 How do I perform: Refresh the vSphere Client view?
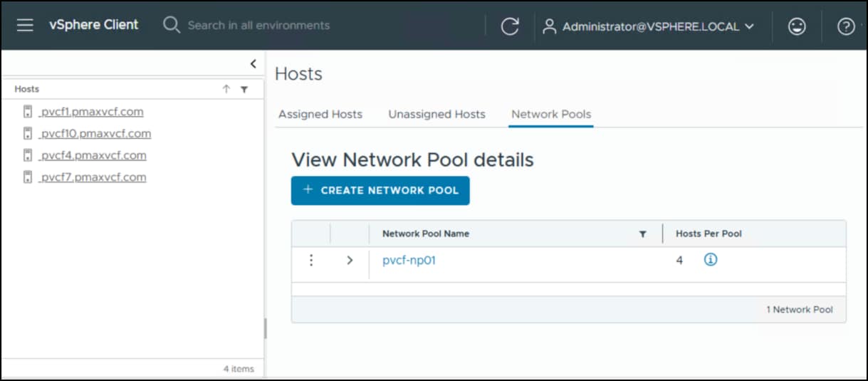pos(510,26)
